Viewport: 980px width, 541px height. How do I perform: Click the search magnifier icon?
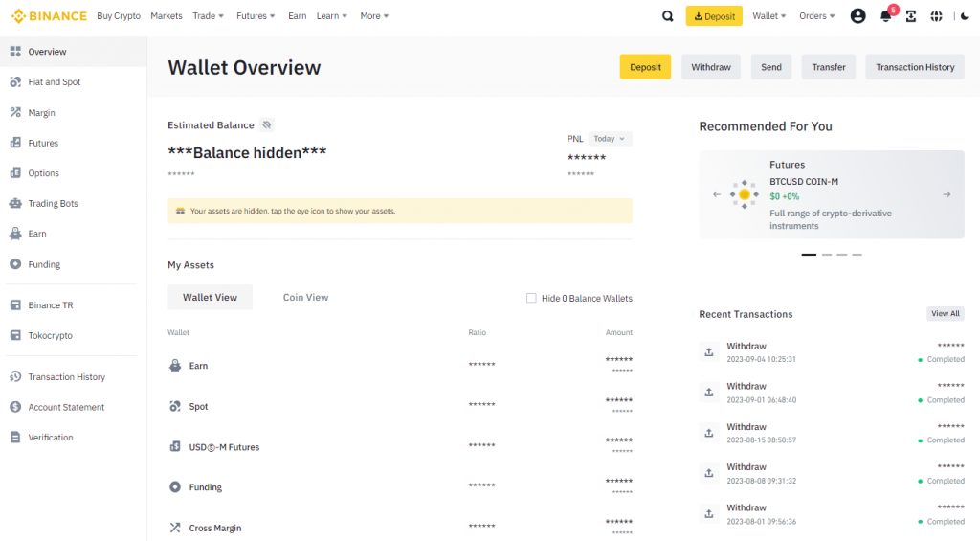(x=668, y=16)
